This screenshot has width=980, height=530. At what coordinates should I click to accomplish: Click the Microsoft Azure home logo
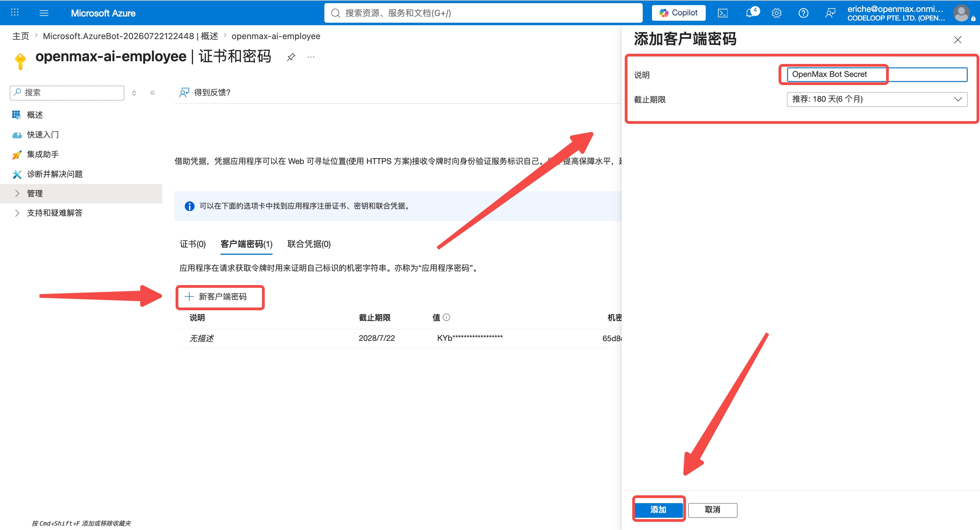tap(103, 13)
